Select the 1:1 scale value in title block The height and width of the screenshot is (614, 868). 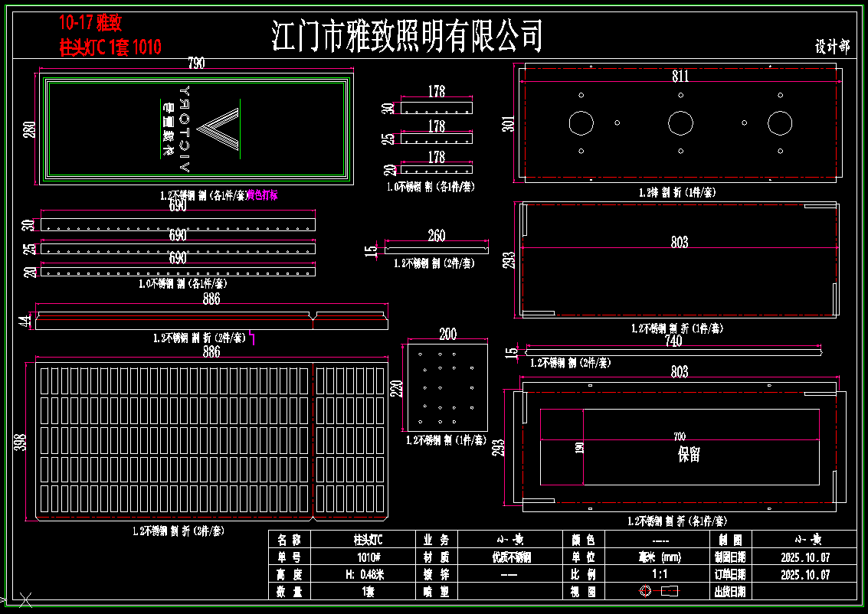pyautogui.click(x=659, y=574)
